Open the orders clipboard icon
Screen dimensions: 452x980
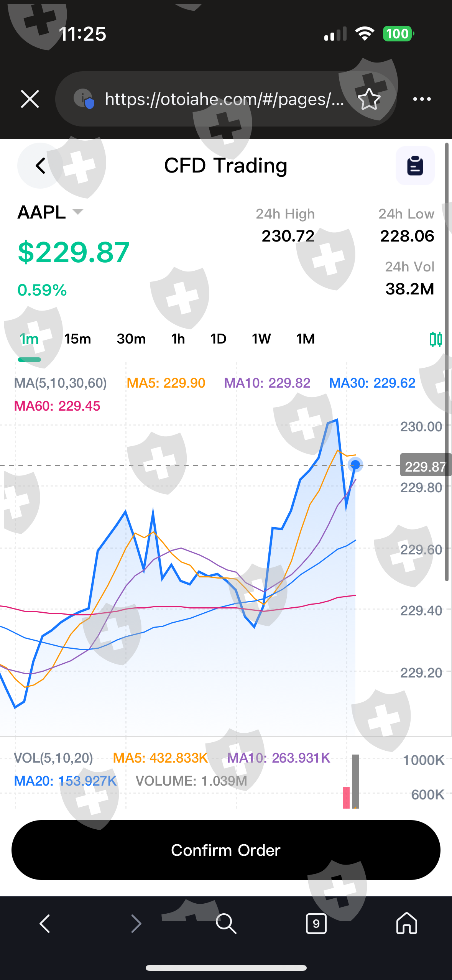point(415,166)
